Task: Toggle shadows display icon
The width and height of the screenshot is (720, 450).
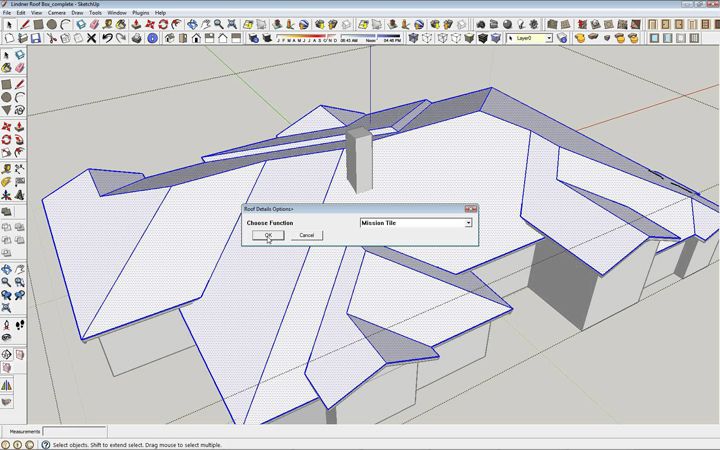Action: [266, 38]
